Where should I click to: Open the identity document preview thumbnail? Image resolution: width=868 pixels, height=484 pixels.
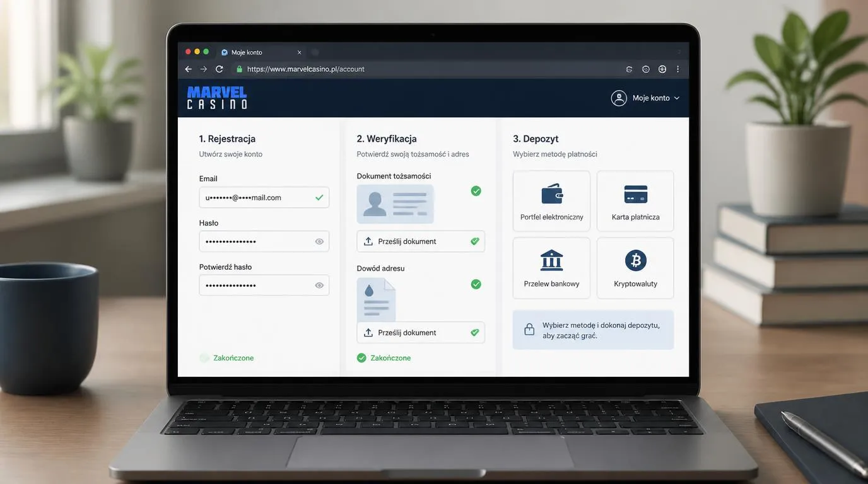click(x=396, y=204)
